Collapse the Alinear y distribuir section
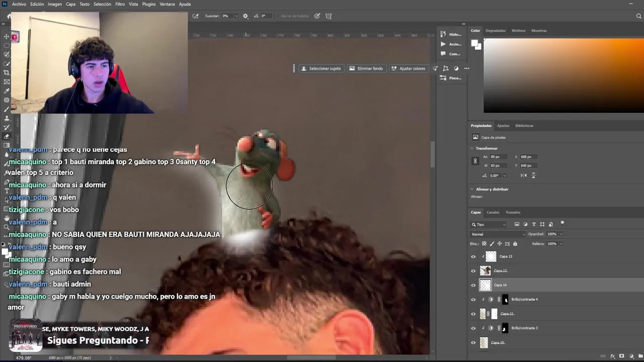This screenshot has height=362, width=644. click(x=472, y=189)
